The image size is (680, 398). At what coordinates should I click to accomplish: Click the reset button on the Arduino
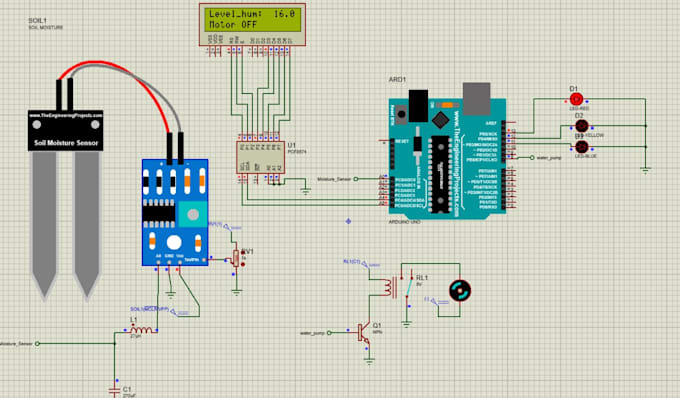point(402,114)
